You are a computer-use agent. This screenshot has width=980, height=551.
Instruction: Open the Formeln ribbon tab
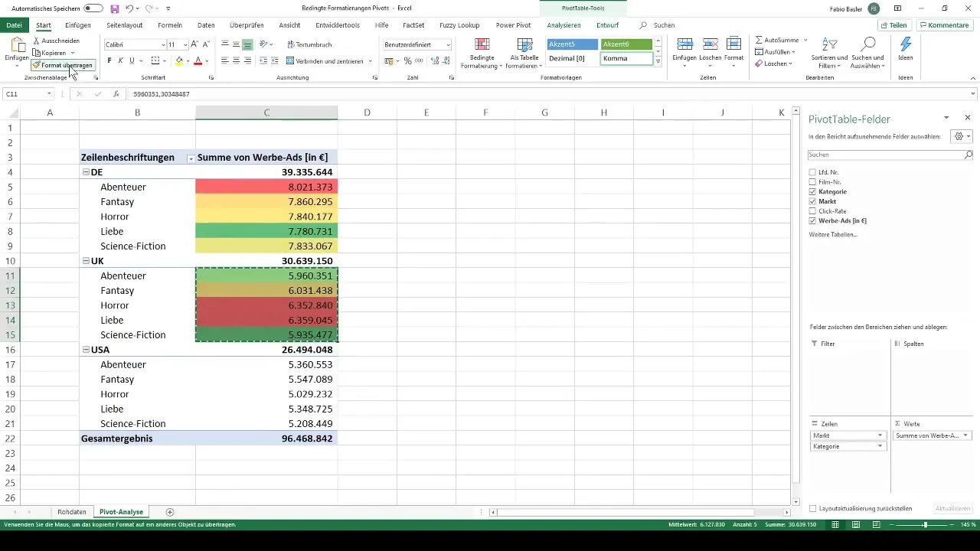pyautogui.click(x=170, y=25)
